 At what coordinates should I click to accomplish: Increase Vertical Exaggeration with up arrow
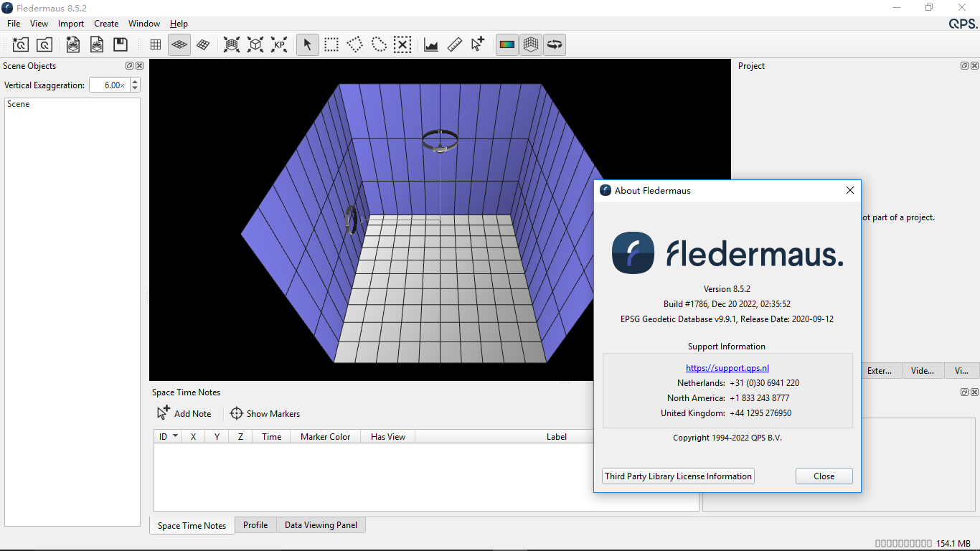click(x=135, y=82)
